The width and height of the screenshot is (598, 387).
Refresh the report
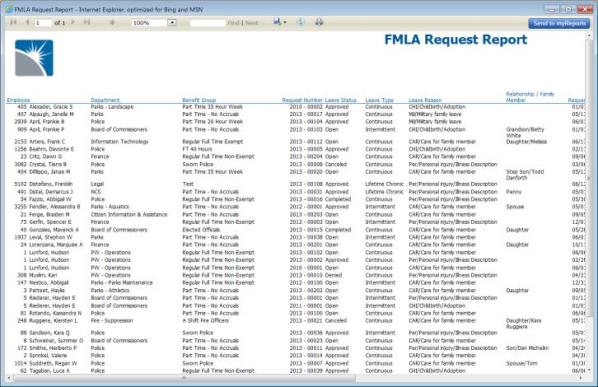[301, 22]
